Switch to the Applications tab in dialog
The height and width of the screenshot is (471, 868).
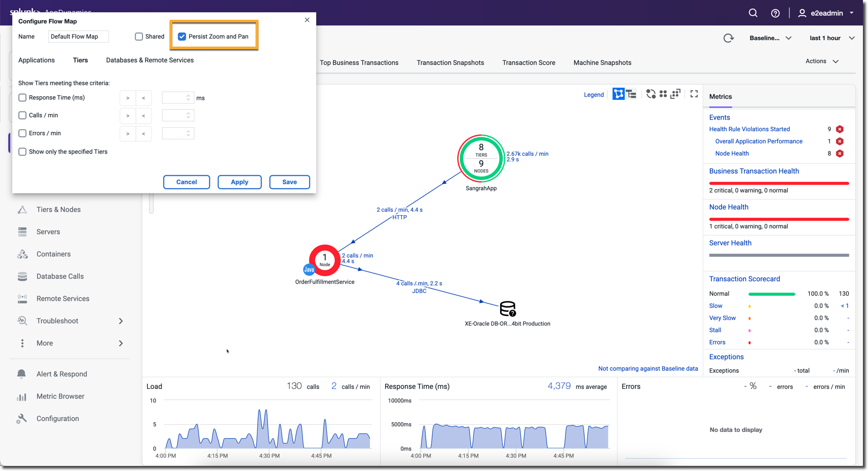point(36,60)
